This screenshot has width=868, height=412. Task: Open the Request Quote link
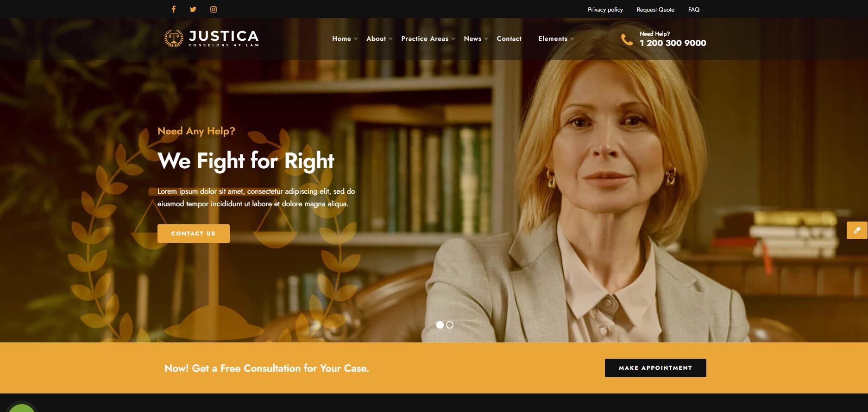(x=655, y=9)
